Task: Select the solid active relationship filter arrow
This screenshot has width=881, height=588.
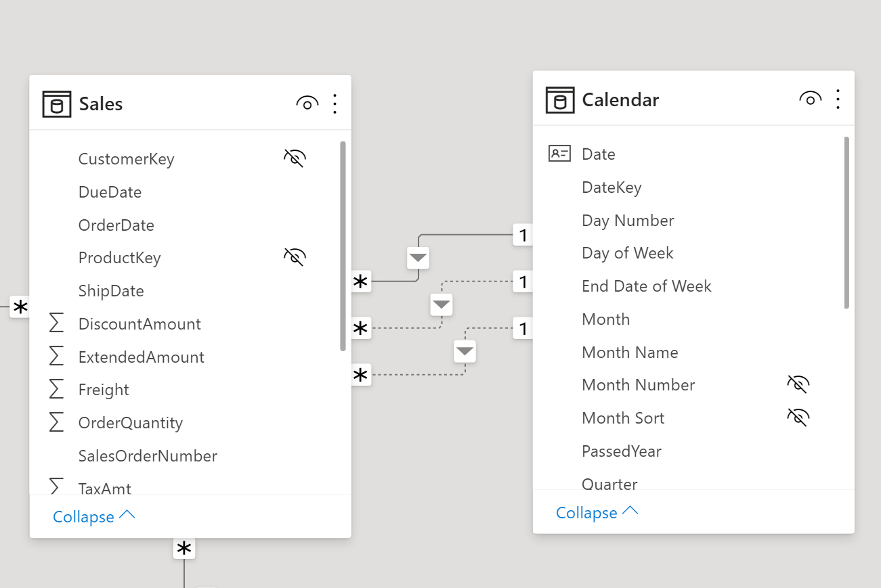Action: click(x=418, y=258)
